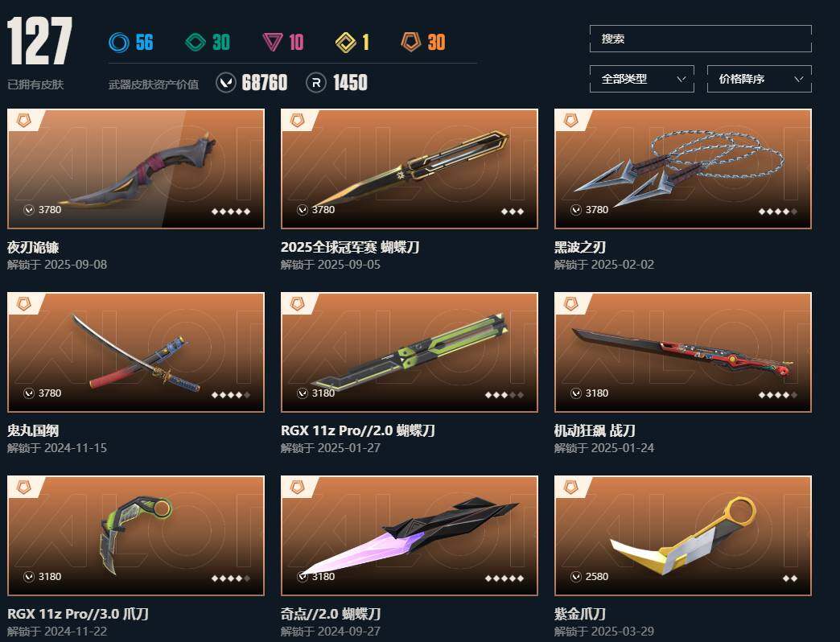The image size is (840, 642).
Task: Click the green diamond rarity icon showing 30
Action: pos(196,43)
